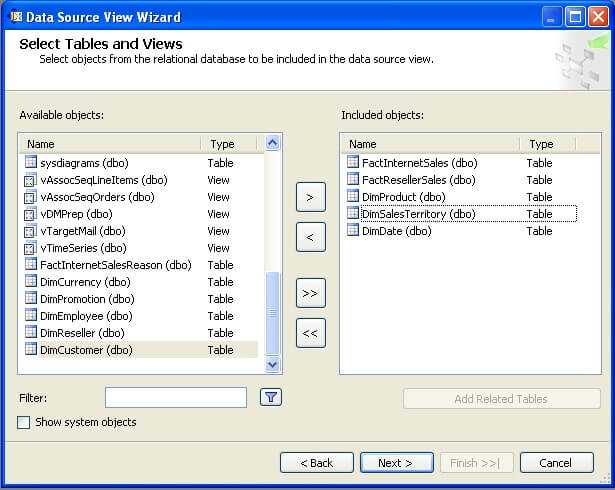Click the vTargetMail view icon

pyautogui.click(x=30, y=231)
